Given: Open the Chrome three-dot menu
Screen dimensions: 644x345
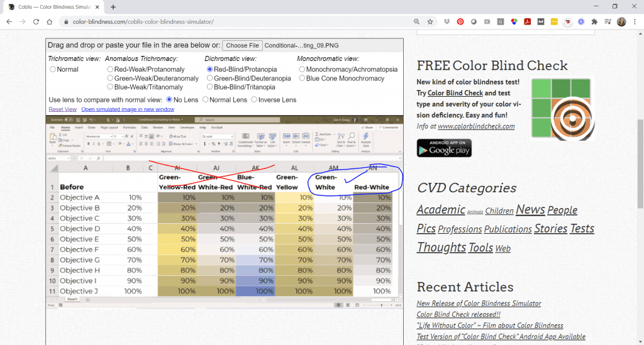Looking at the screenshot, I should 635,22.
